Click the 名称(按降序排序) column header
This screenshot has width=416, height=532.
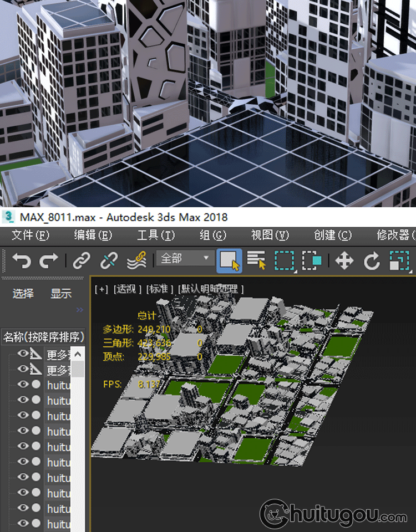(x=43, y=336)
